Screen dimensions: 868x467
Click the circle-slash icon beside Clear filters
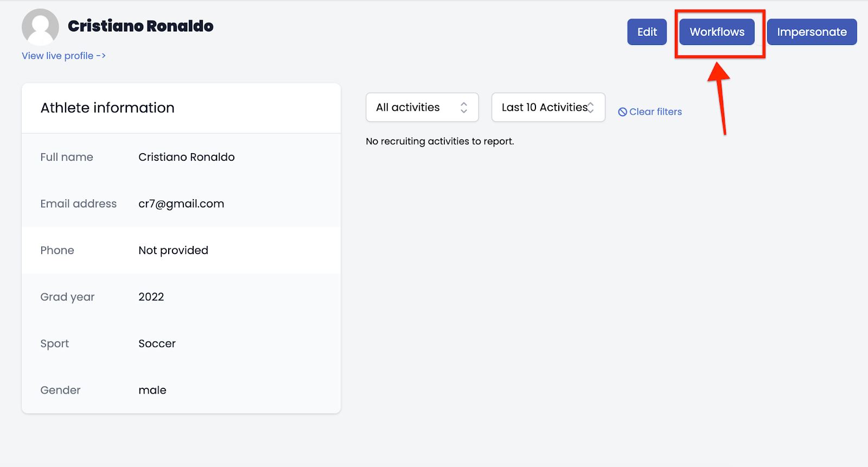[622, 112]
